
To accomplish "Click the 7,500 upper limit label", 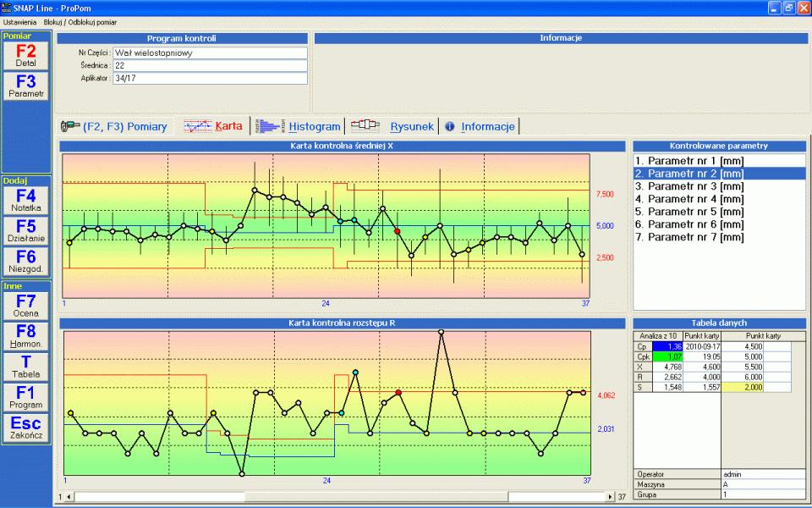I will pyautogui.click(x=605, y=194).
